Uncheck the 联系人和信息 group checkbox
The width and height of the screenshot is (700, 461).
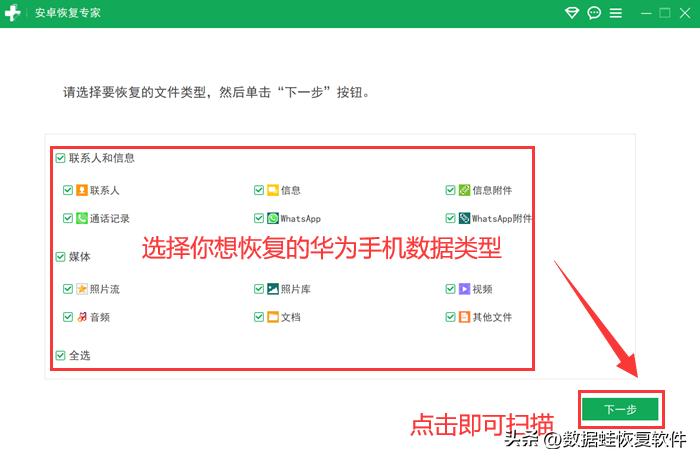[60, 158]
